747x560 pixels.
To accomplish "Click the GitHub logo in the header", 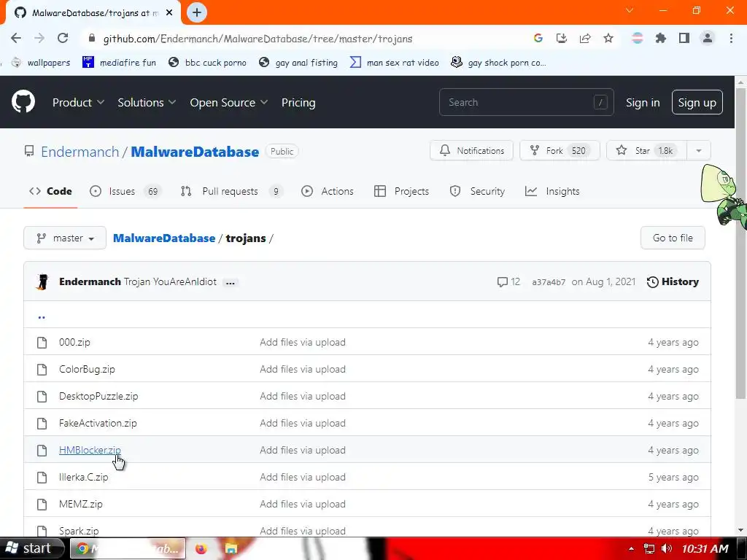I will click(x=23, y=101).
